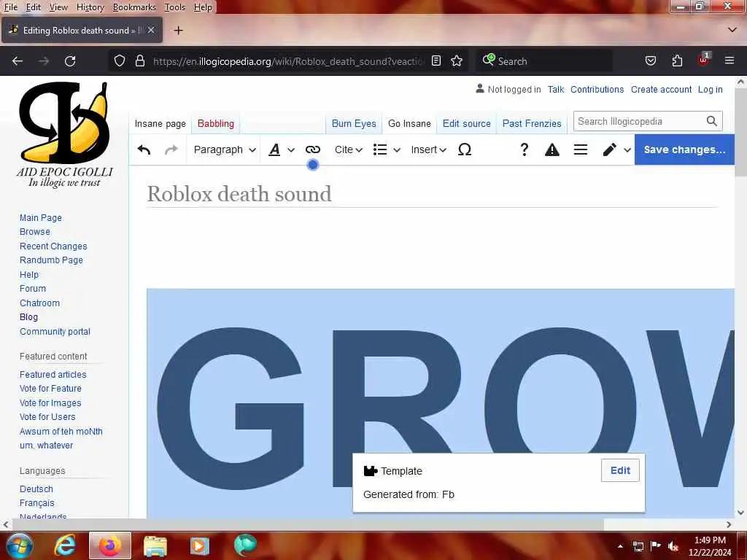Open Contributions link
The height and width of the screenshot is (560, 747).
tap(597, 90)
